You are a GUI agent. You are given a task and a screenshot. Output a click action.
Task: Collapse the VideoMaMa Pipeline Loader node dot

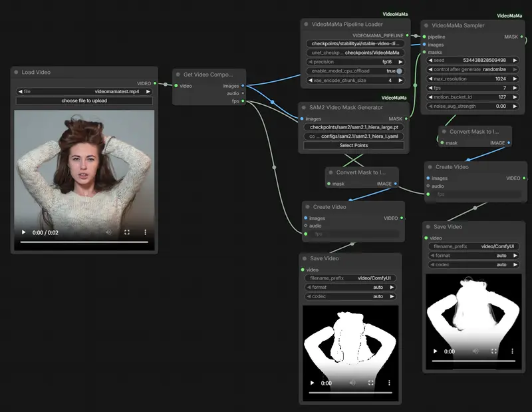point(306,24)
